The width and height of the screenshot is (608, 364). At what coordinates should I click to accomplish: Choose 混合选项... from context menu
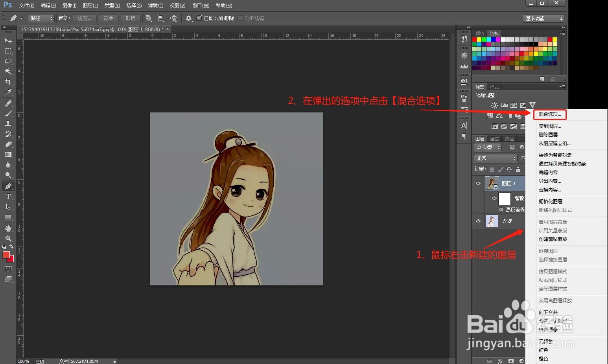550,114
